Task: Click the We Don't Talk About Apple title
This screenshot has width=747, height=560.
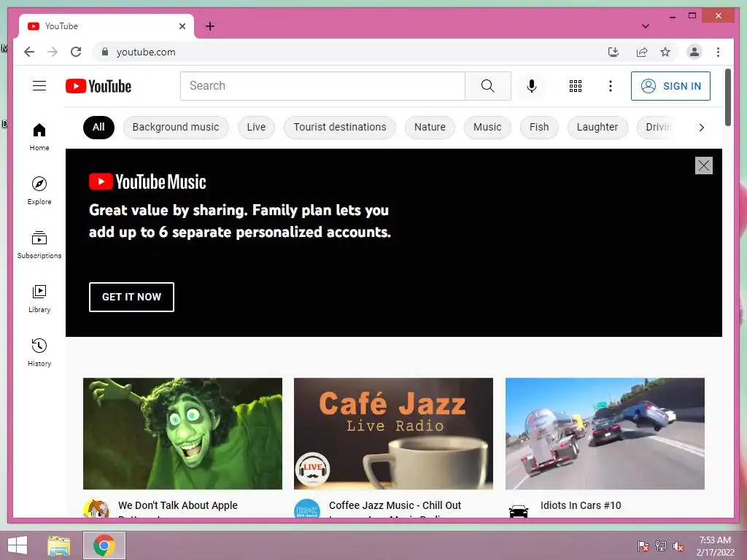Action: point(178,505)
